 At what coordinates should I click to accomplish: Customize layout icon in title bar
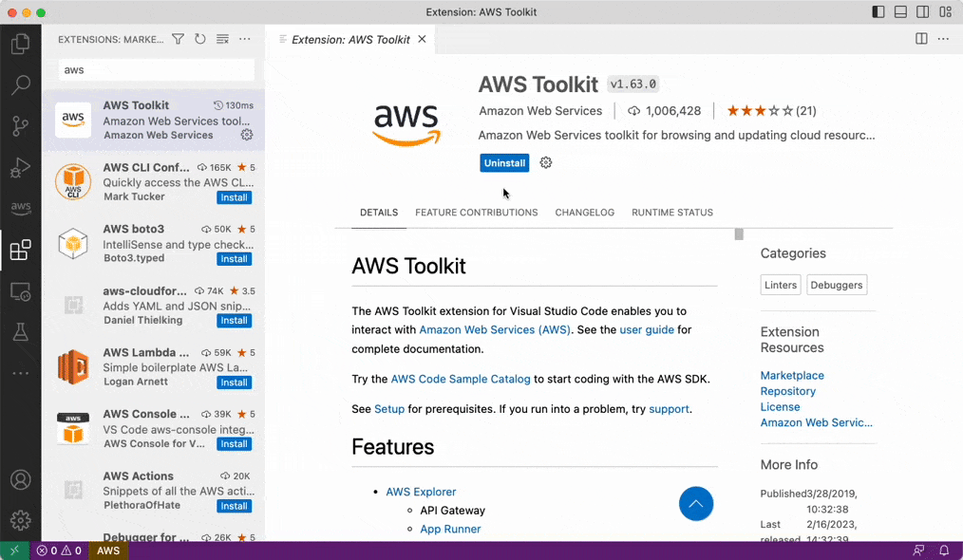[x=945, y=11]
